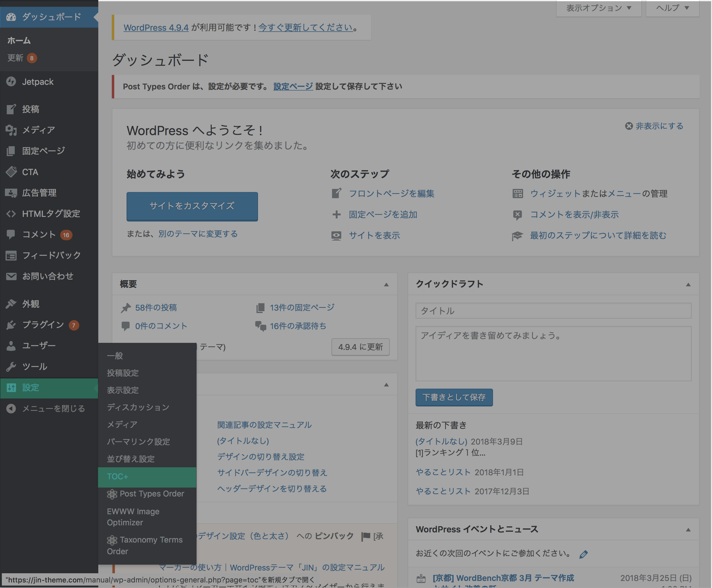Click the 外観 paintbrush icon
This screenshot has width=712, height=588.
11,304
